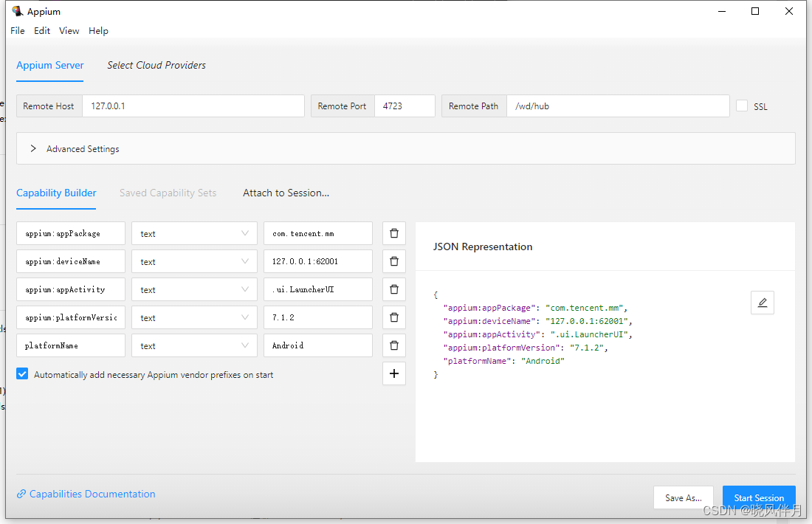Open type dropdown for appium:appActivity

(x=194, y=289)
